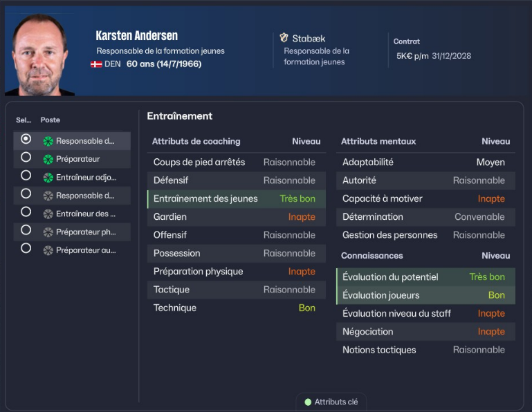Click the Stabæk club badge icon

[284, 38]
